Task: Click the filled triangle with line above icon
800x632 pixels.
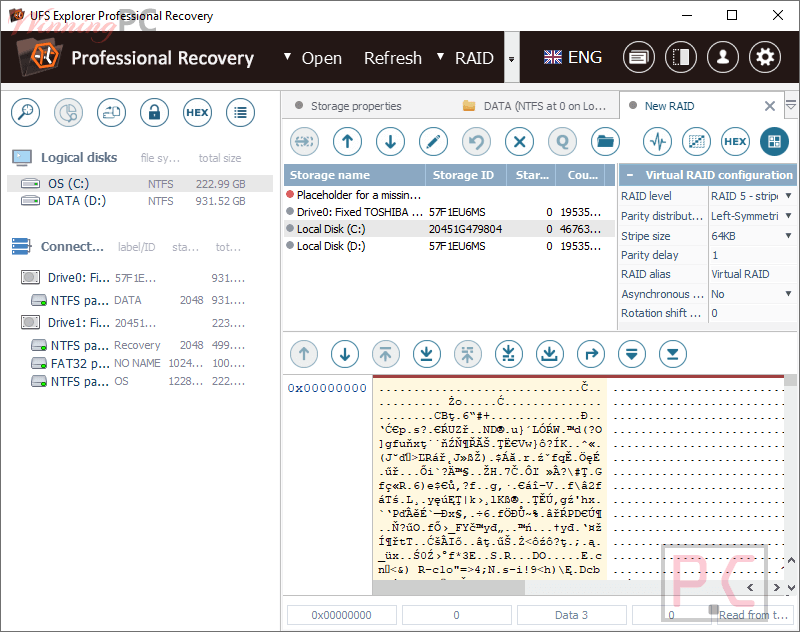Action: [x=632, y=353]
